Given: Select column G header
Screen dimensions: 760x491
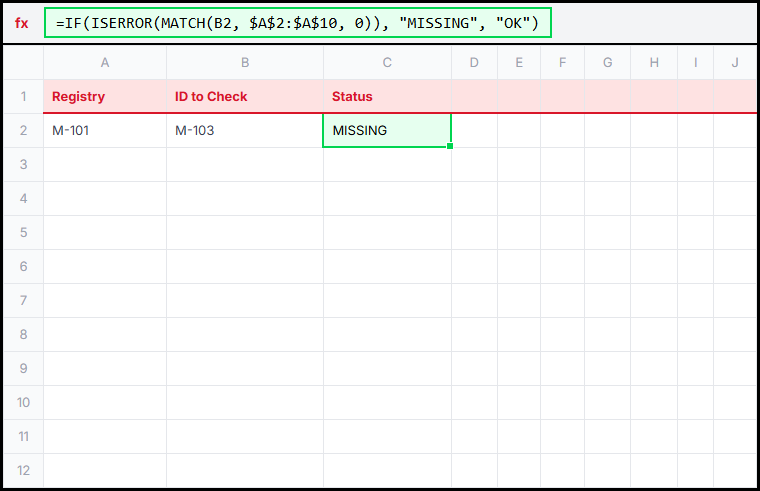Looking at the screenshot, I should click(608, 63).
